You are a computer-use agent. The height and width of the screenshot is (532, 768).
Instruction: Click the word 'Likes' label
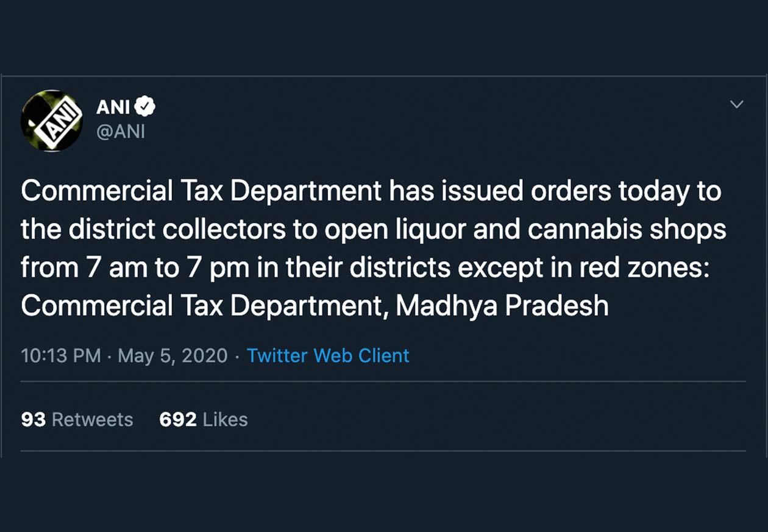[226, 419]
